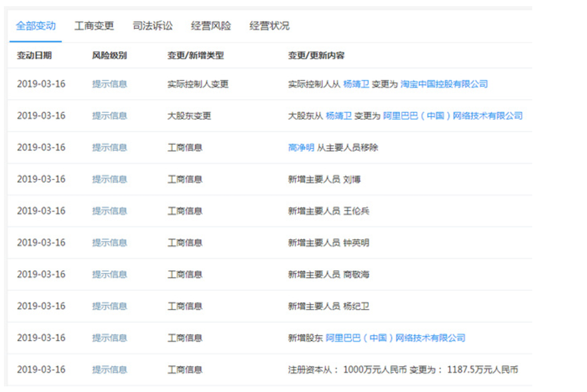Click 提示信息 in the 大股东变更 row
This screenshot has height=392, width=587.
pyautogui.click(x=110, y=116)
